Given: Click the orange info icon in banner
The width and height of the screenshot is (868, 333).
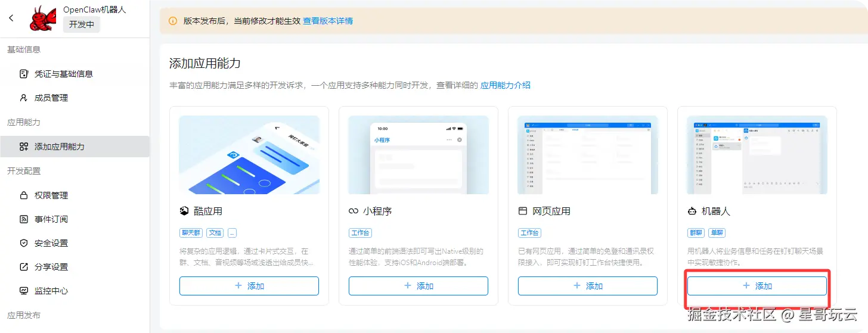Looking at the screenshot, I should tap(173, 21).
